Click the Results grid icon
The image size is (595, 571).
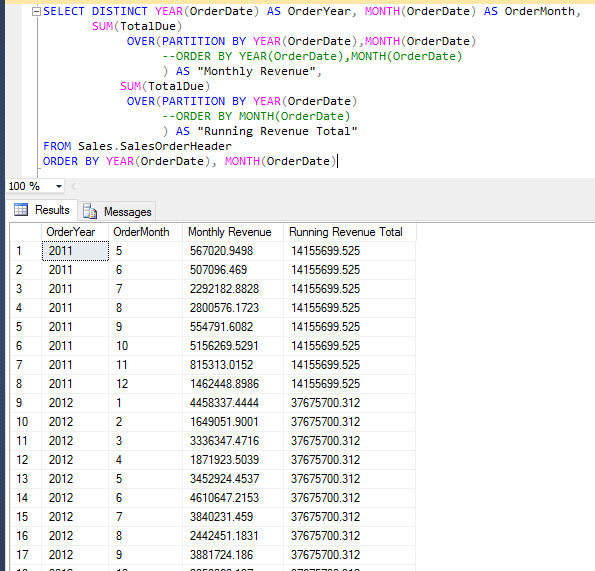click(21, 209)
